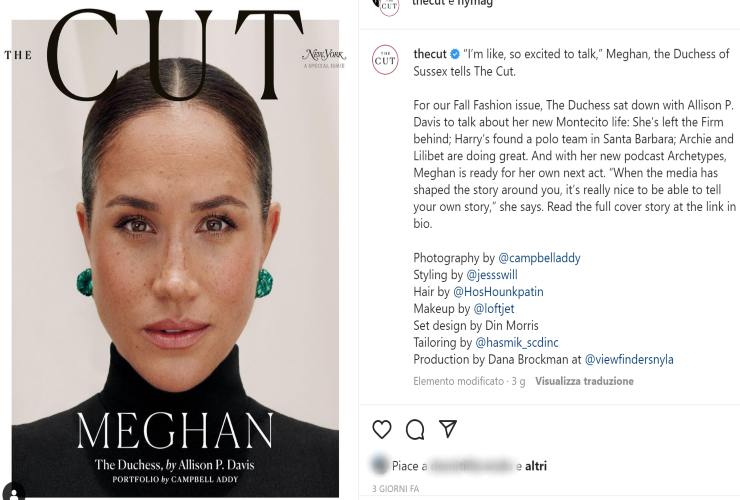Like the post with heart icon
This screenshot has height=500, width=740.
pos(382,429)
